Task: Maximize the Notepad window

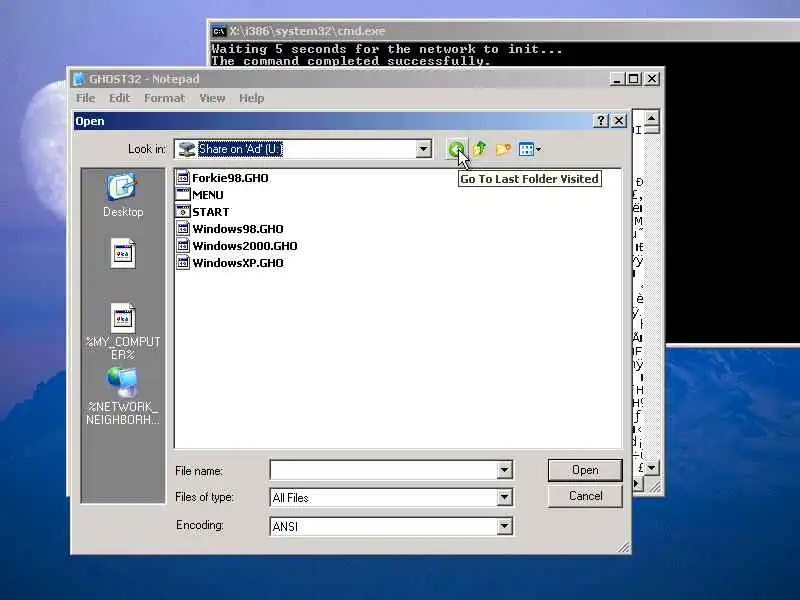Action: (634, 79)
